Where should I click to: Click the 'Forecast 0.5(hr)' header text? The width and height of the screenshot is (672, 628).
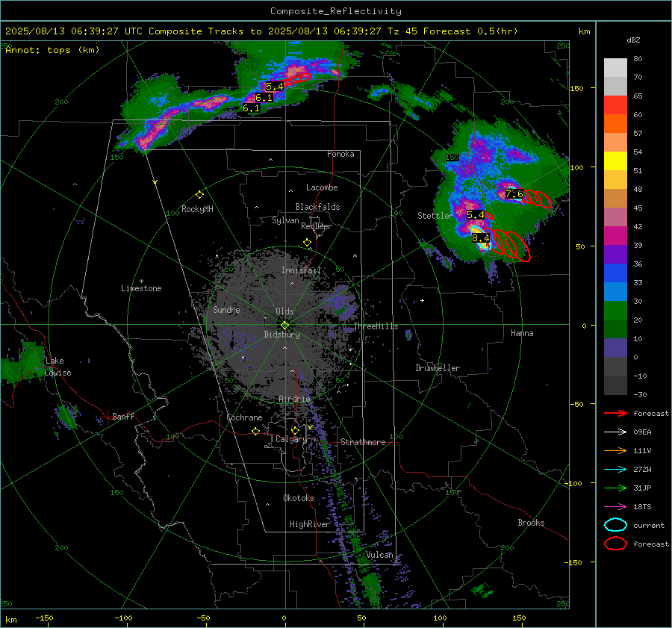(470, 31)
